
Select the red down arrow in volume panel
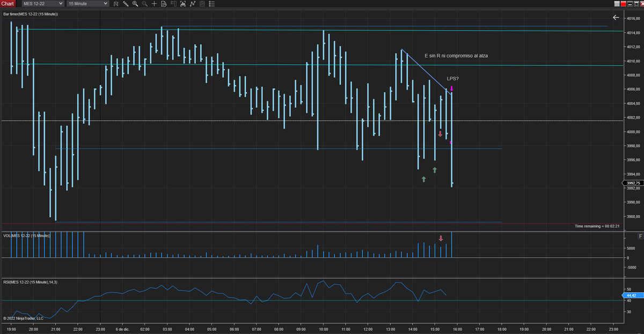[x=441, y=239]
